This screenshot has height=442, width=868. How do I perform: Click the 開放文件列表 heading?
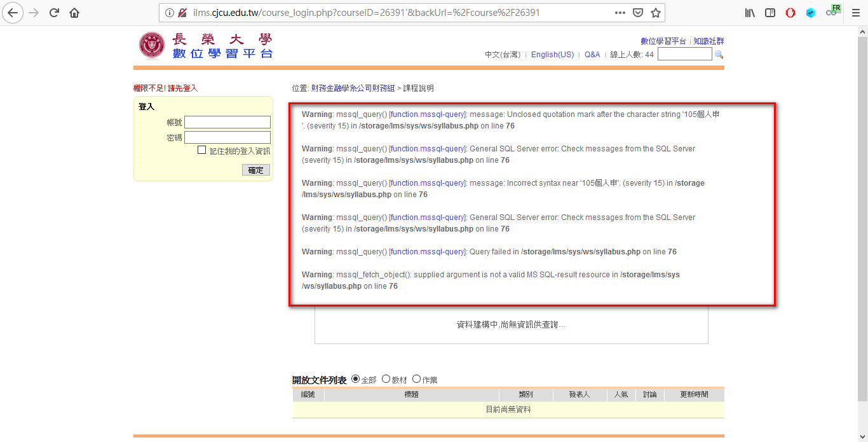[x=320, y=380]
